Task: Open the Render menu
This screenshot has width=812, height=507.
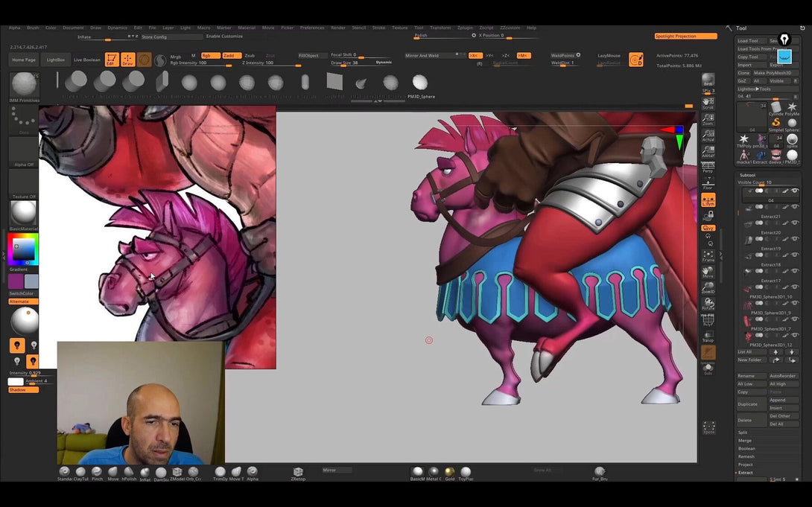Action: [338, 28]
